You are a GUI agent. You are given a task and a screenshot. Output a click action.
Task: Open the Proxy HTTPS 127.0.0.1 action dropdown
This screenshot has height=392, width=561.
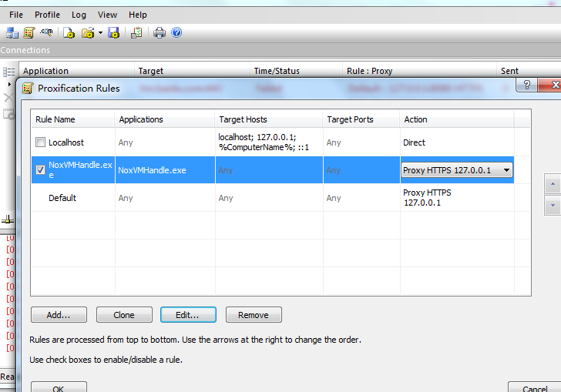(457, 170)
